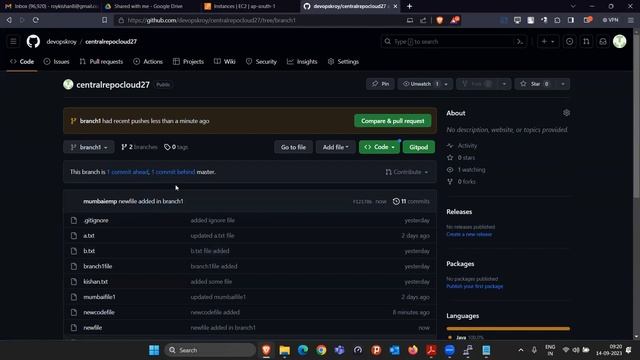
Task: Expand the create new plus dropdown
Action: (x=548, y=41)
